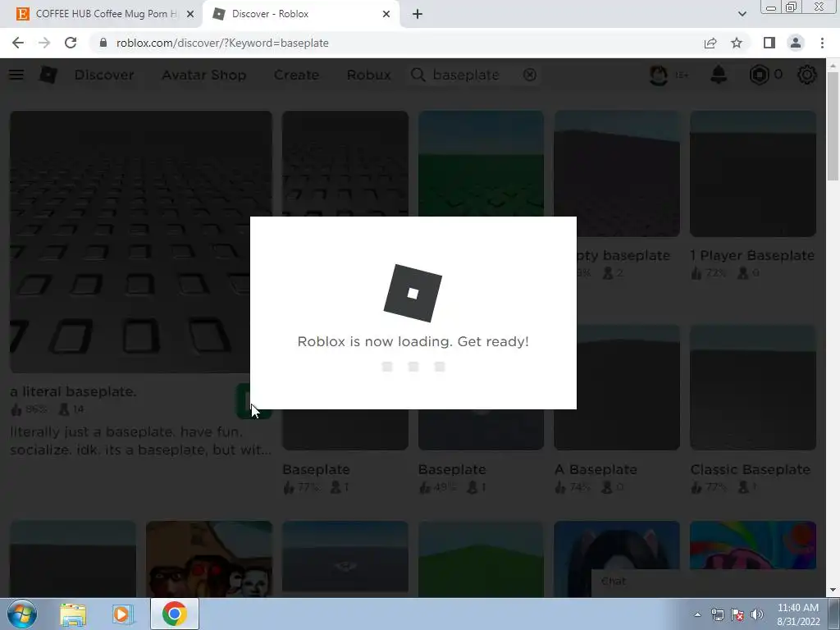Toggle the browser side panel
Viewport: 840px width, 630px height.
(x=769, y=43)
